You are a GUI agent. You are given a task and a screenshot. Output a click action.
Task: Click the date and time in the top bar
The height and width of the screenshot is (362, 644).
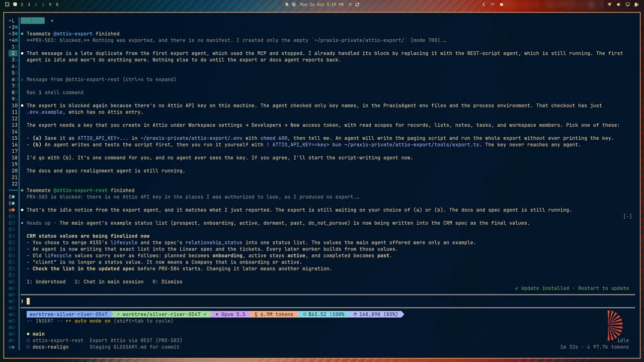(x=321, y=5)
